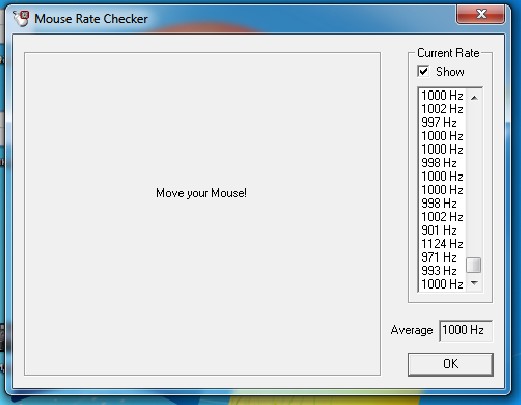Select the 901 Hz list entry
The width and height of the screenshot is (521, 405).
(x=442, y=230)
